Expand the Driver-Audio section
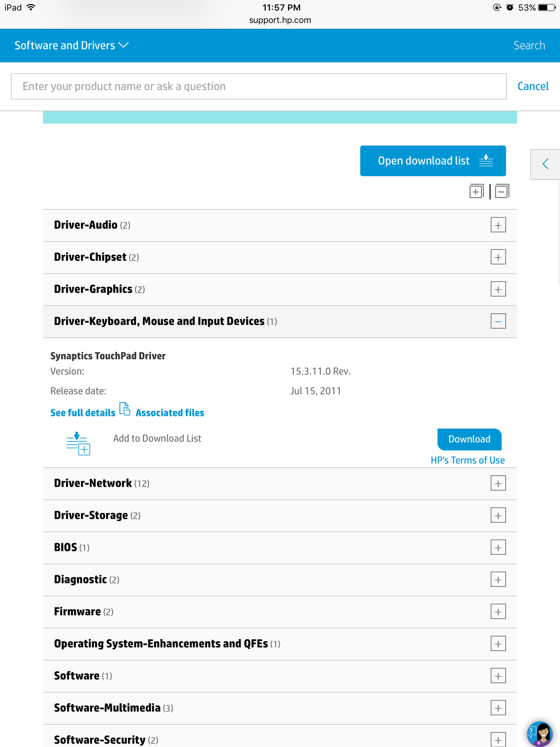Viewport: 560px width, 747px height. (x=498, y=224)
